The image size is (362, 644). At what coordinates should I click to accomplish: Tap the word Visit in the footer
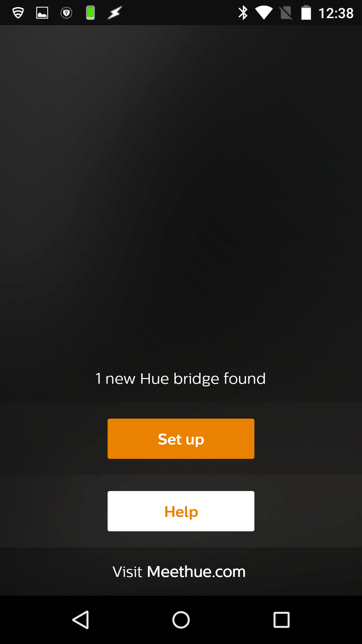pos(127,572)
